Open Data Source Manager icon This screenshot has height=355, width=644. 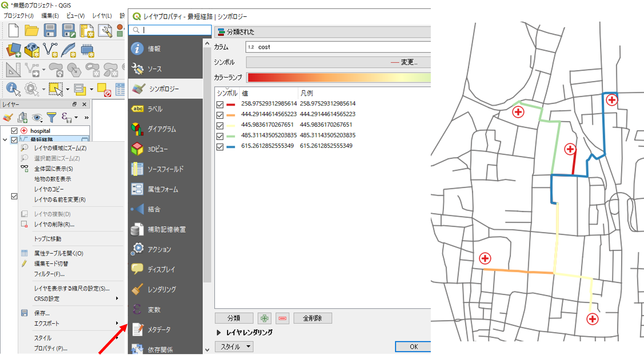click(x=14, y=50)
